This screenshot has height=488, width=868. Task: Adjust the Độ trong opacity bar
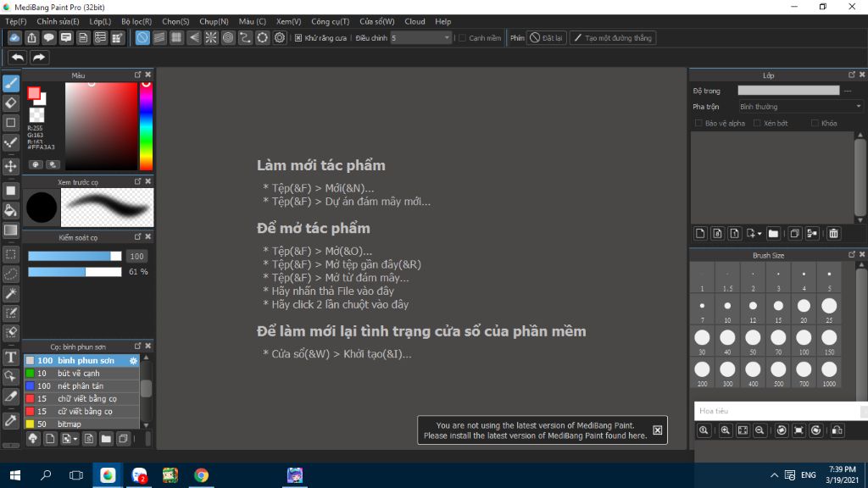point(788,91)
